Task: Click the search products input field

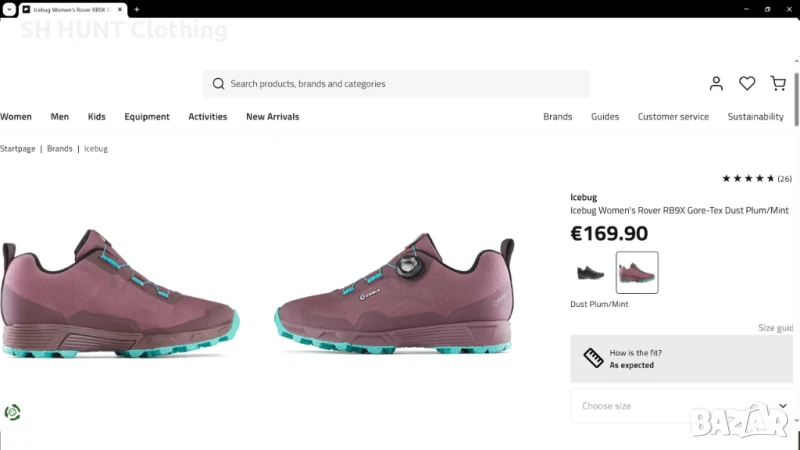Action: 400,84
